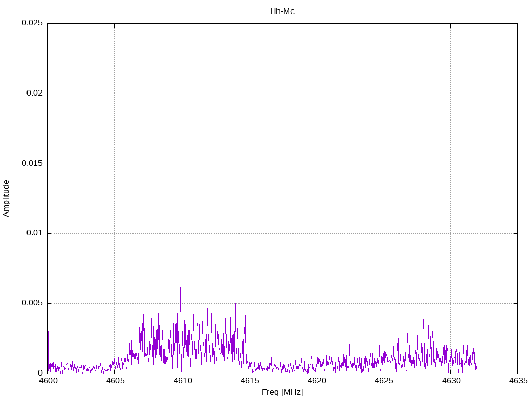Click the highest black peak near 4610 MHz
Screen dimensions: 532x399
click(180, 288)
